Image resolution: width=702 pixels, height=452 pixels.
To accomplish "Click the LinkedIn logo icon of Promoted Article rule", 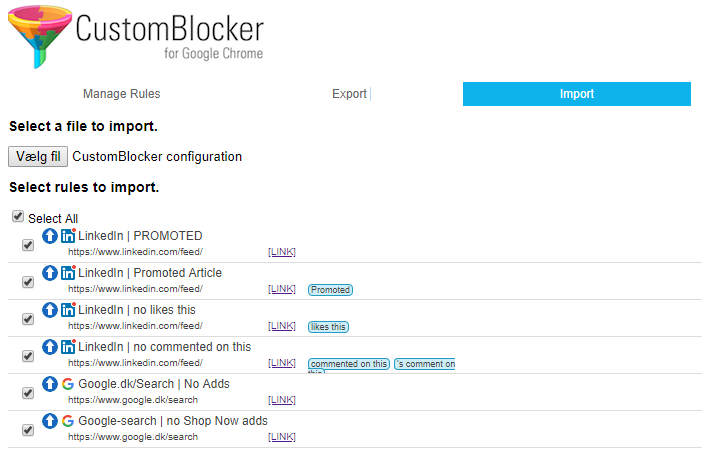I will (68, 273).
